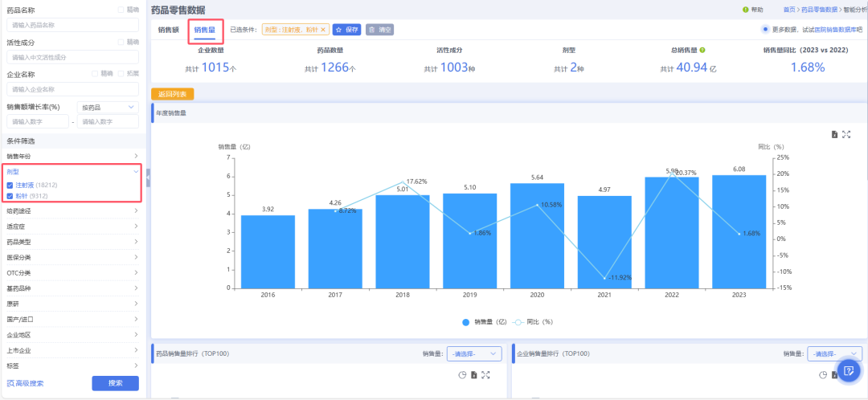Select the 销售量 tab
This screenshot has height=400, width=868.
point(205,30)
